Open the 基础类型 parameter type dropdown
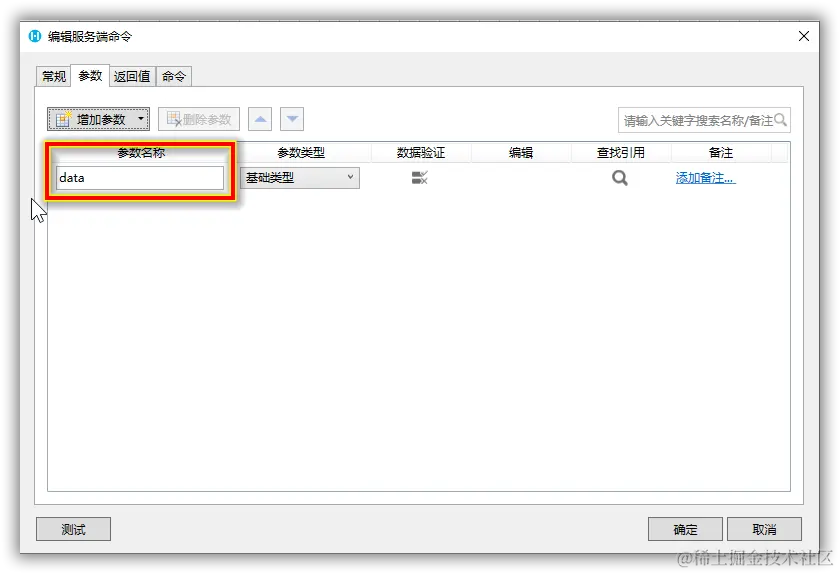 coord(299,177)
